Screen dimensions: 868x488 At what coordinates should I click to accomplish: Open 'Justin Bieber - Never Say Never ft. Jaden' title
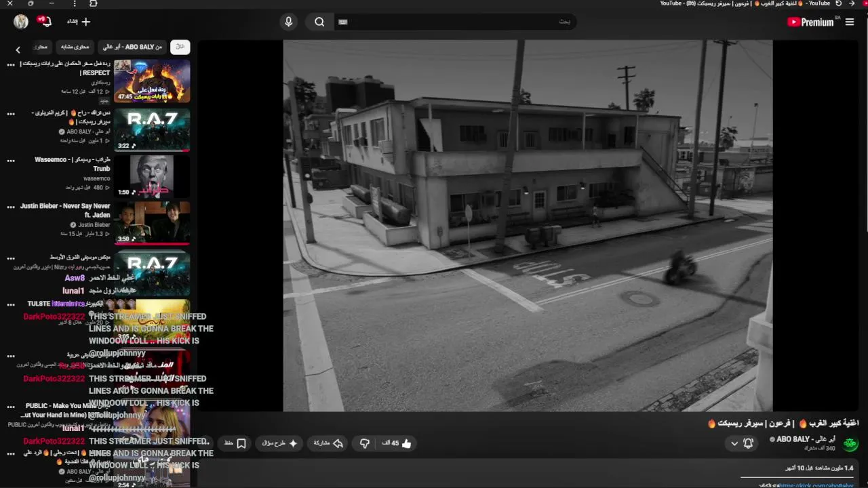(x=65, y=210)
